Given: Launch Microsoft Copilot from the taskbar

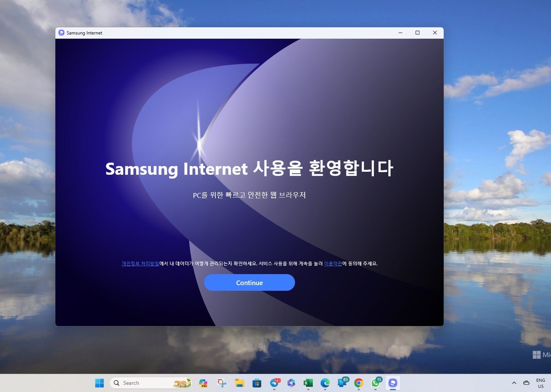Looking at the screenshot, I should point(291,383).
